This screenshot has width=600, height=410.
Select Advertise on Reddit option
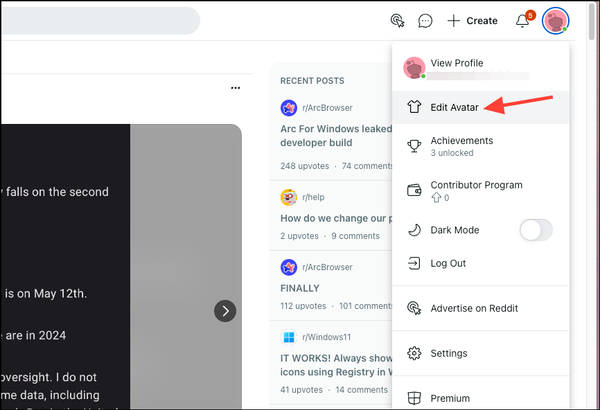click(x=475, y=308)
